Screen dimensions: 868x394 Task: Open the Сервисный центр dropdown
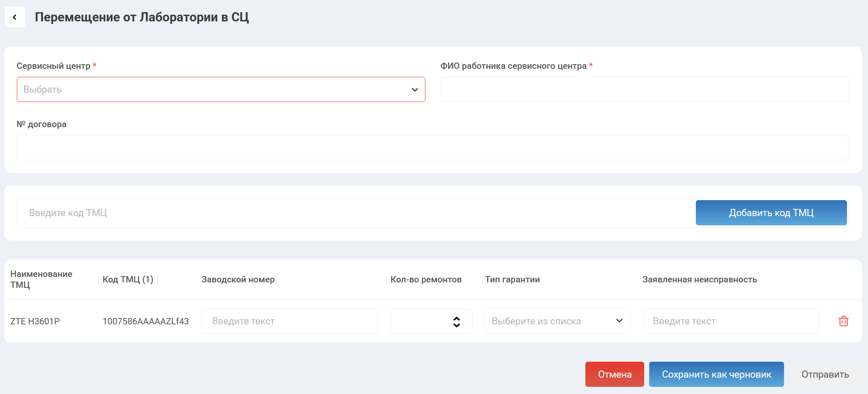click(221, 89)
